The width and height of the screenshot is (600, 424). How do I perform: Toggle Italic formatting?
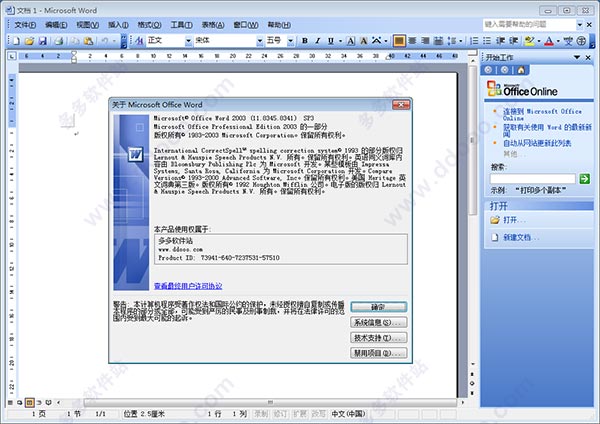317,41
